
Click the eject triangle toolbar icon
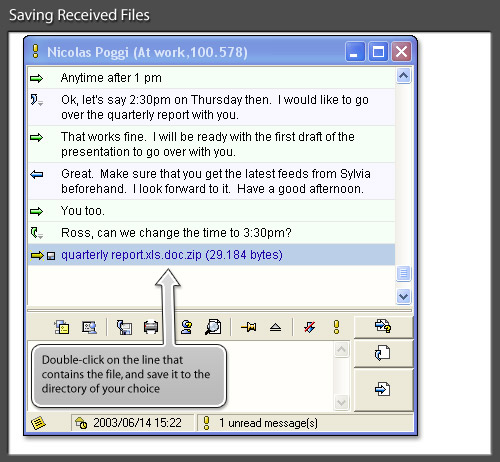pyautogui.click(x=275, y=327)
